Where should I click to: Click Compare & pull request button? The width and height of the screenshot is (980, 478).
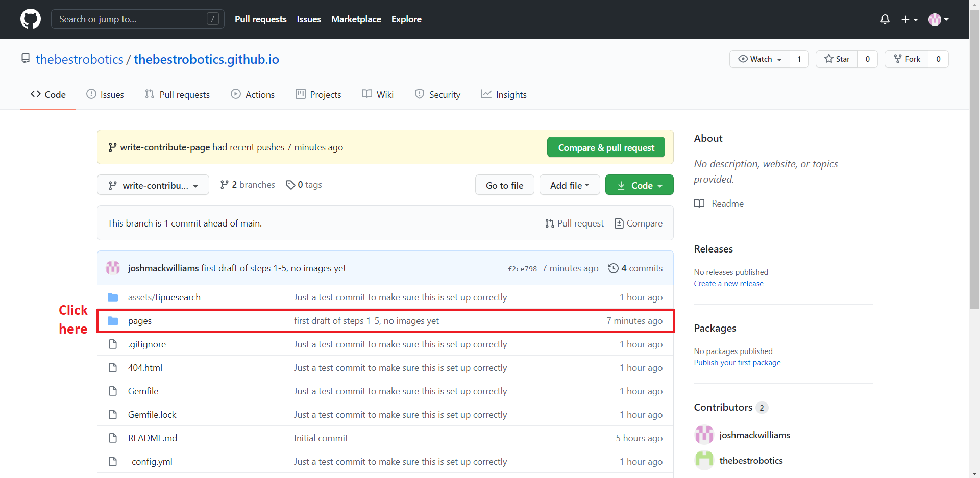click(606, 147)
